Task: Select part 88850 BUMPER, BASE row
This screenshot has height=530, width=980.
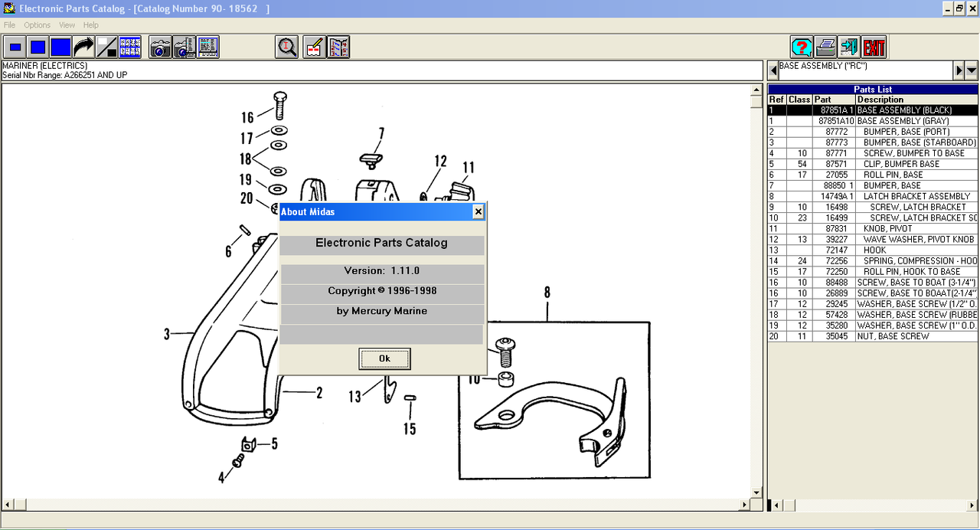Action: tap(873, 185)
